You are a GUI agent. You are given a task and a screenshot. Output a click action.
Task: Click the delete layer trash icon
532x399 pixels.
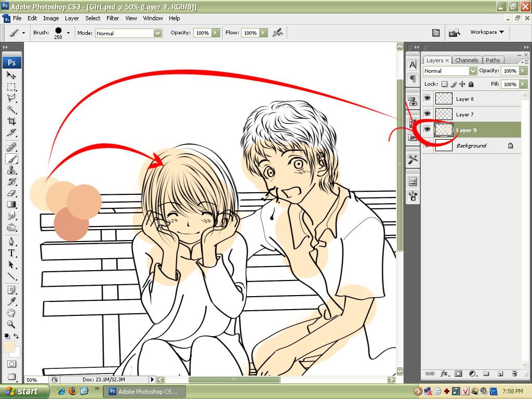tap(514, 374)
